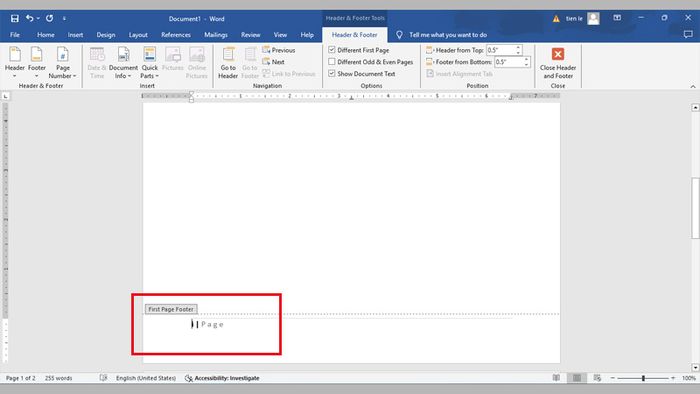Edit the Header from Top value
Screen dimensions: 700x394
pos(500,50)
